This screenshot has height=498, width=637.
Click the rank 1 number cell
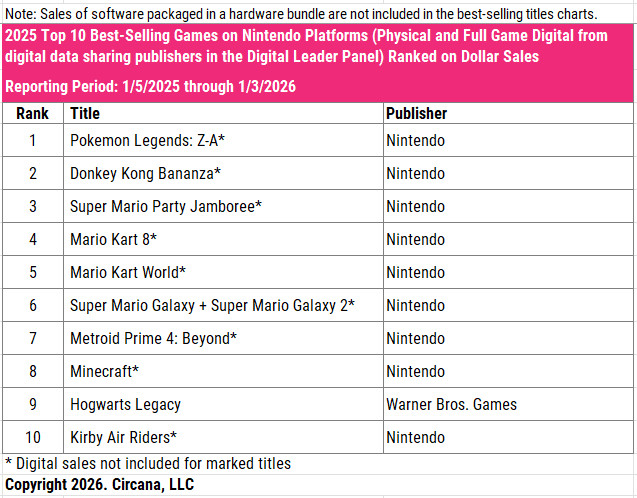coord(33,141)
